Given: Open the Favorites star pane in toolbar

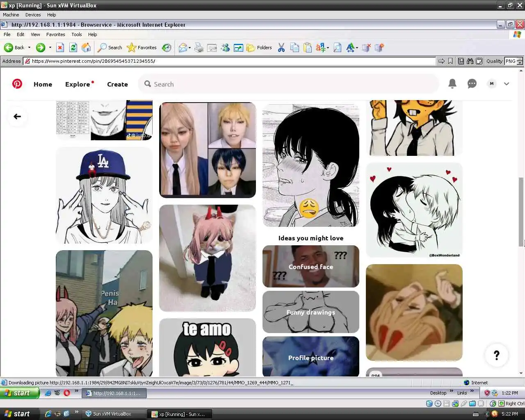Looking at the screenshot, I should tap(142, 48).
